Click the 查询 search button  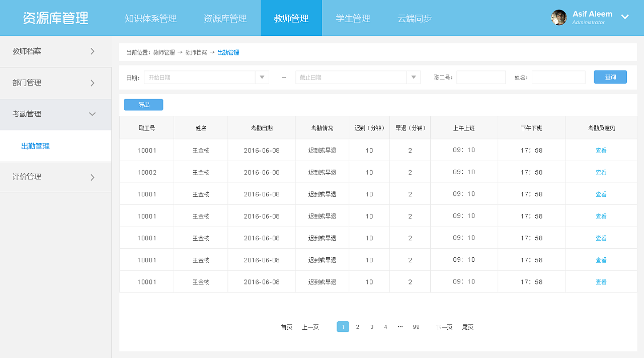tap(610, 77)
